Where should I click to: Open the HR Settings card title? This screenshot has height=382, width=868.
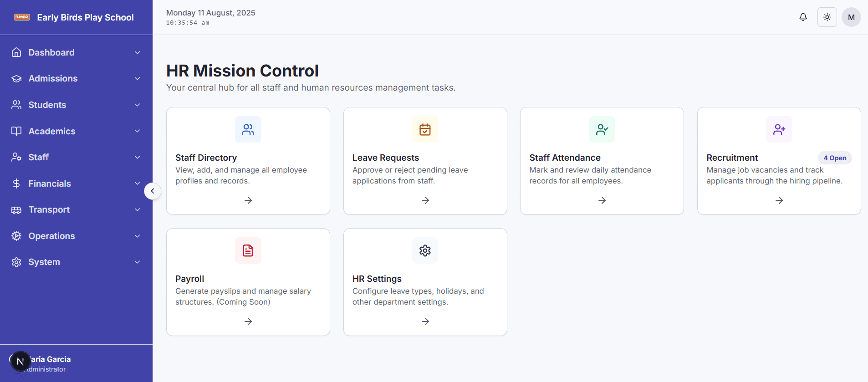pyautogui.click(x=377, y=279)
